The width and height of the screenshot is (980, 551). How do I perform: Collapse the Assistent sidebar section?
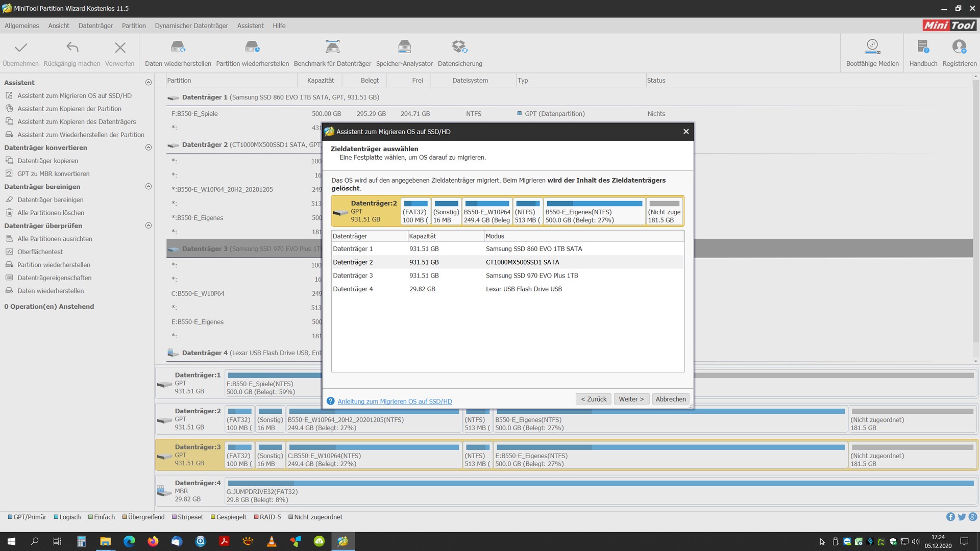pyautogui.click(x=149, y=82)
